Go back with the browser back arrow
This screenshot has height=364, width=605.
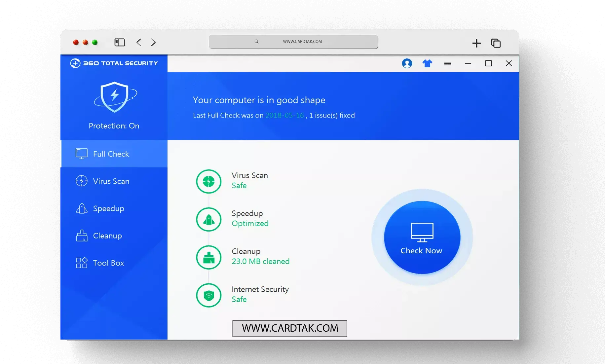tap(139, 42)
